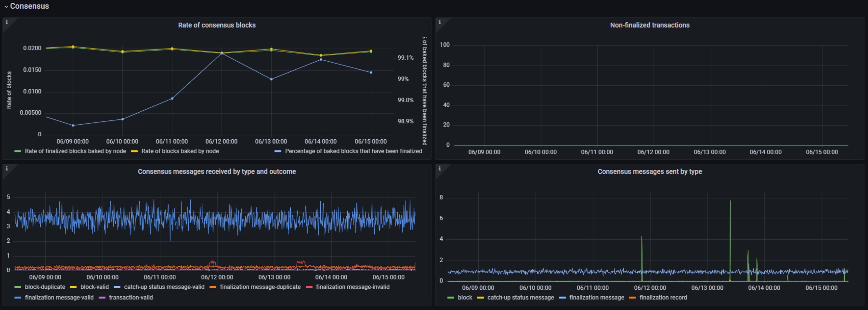Click the tallest green block spike in sent chart
The image size is (868, 310).
click(730, 202)
